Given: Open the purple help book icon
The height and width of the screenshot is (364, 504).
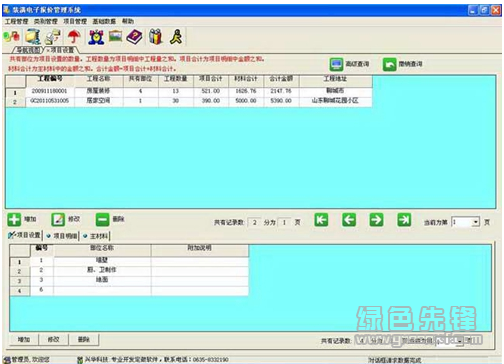Looking at the screenshot, I should coord(134,37).
